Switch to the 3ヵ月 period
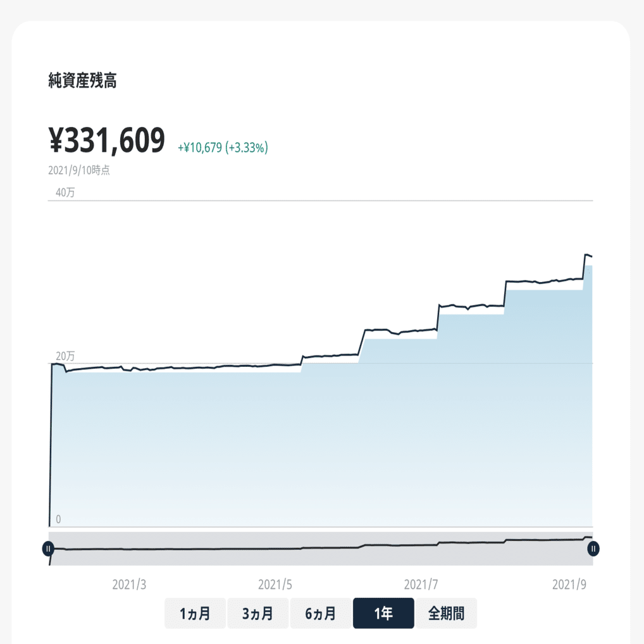This screenshot has height=644, width=644. click(x=257, y=613)
